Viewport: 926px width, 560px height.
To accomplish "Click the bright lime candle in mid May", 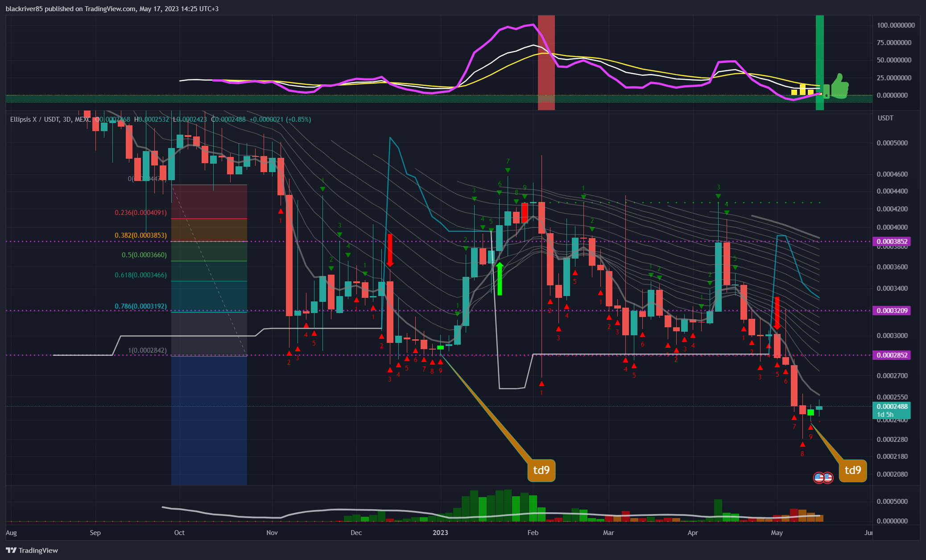I will (x=810, y=412).
